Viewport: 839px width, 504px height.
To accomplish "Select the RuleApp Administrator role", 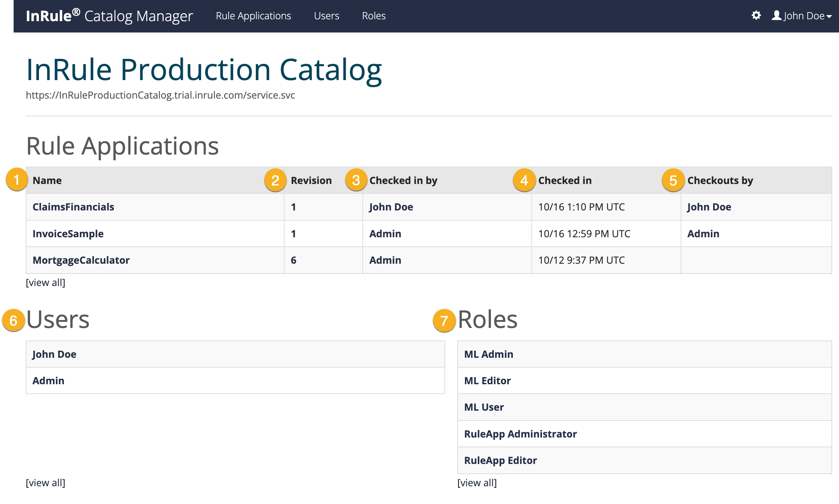I will click(520, 434).
